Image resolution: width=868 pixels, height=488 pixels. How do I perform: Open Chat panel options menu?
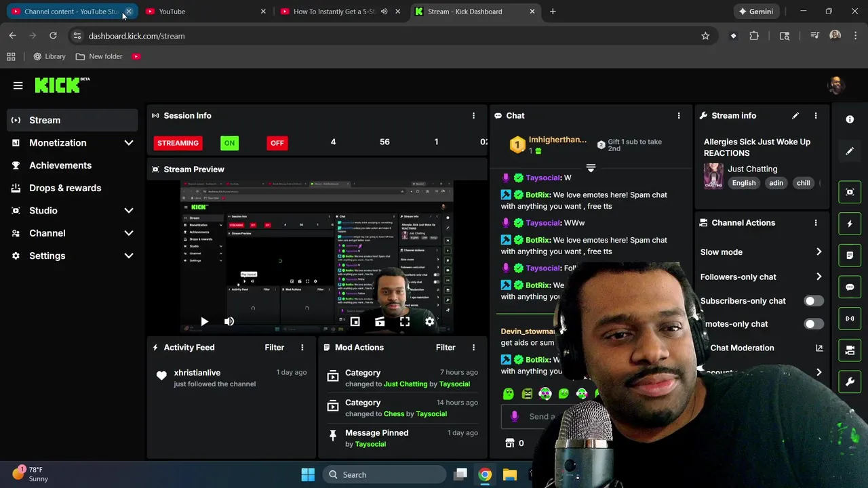(x=679, y=116)
